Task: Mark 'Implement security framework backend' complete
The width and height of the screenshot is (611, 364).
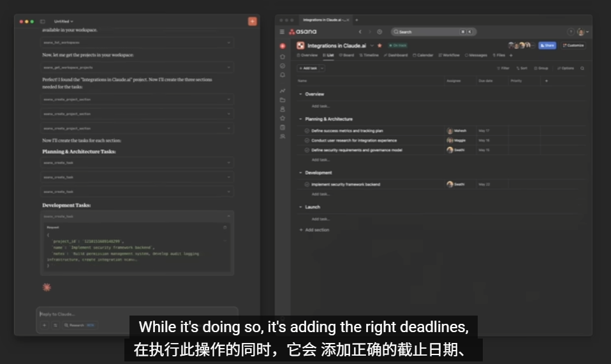Action: coord(307,184)
